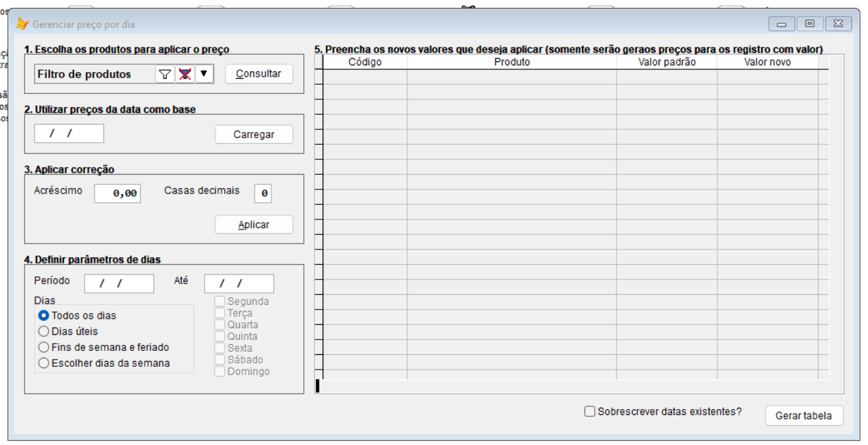Enable Sobrescrever datas existentes checkbox
Screen dimensions: 868x445
pyautogui.click(x=589, y=412)
